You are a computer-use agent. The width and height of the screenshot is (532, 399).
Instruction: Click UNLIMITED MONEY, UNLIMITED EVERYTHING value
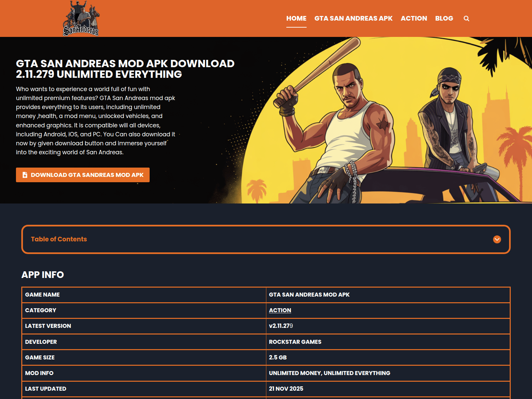click(330, 373)
